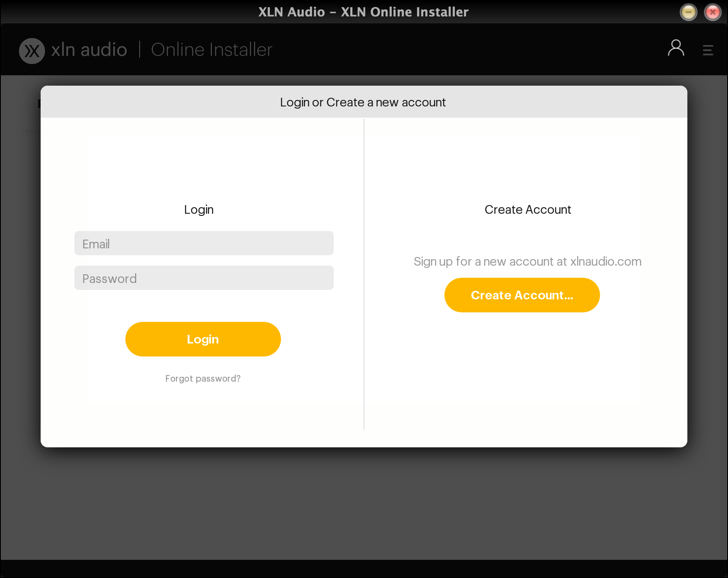This screenshot has width=728, height=578.
Task: Click the 'Create Account' heading text
Action: 528,210
